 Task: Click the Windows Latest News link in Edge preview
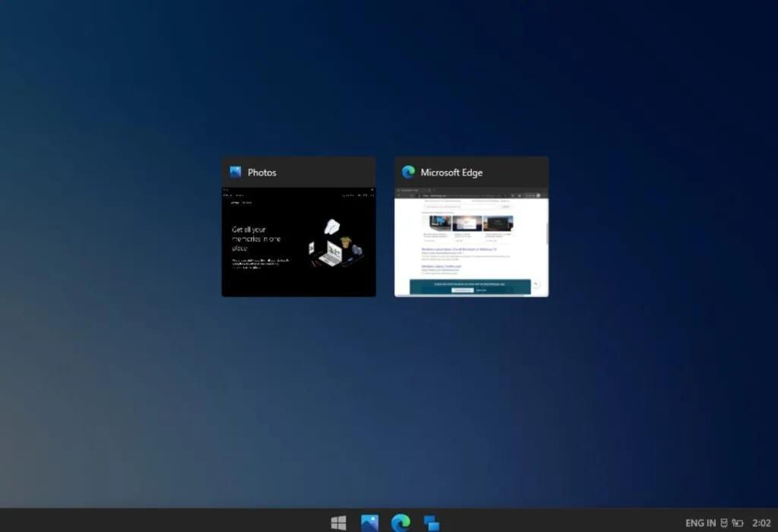click(x=459, y=249)
